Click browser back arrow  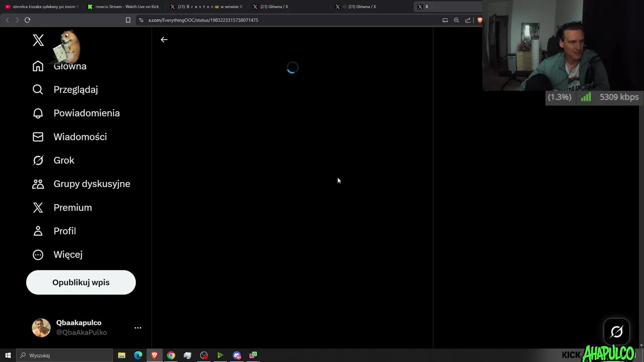tap(7, 20)
